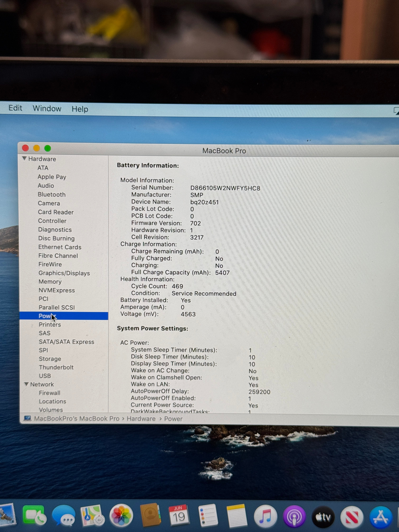
Task: Launch Music app from the Dock
Action: coord(265,516)
